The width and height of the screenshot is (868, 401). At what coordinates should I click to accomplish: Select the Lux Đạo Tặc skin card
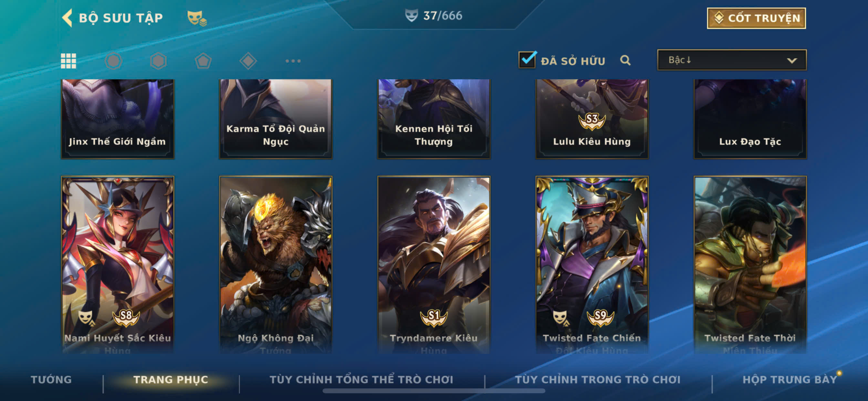(750, 119)
